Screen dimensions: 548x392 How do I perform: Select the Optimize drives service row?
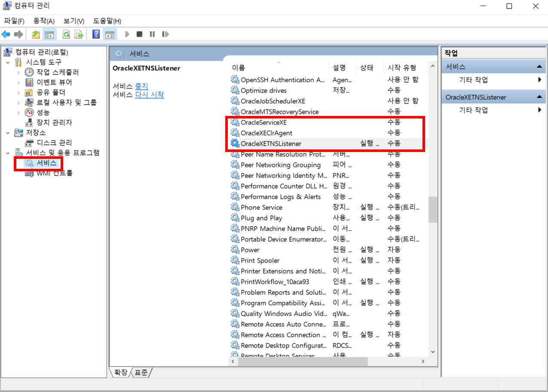point(328,90)
